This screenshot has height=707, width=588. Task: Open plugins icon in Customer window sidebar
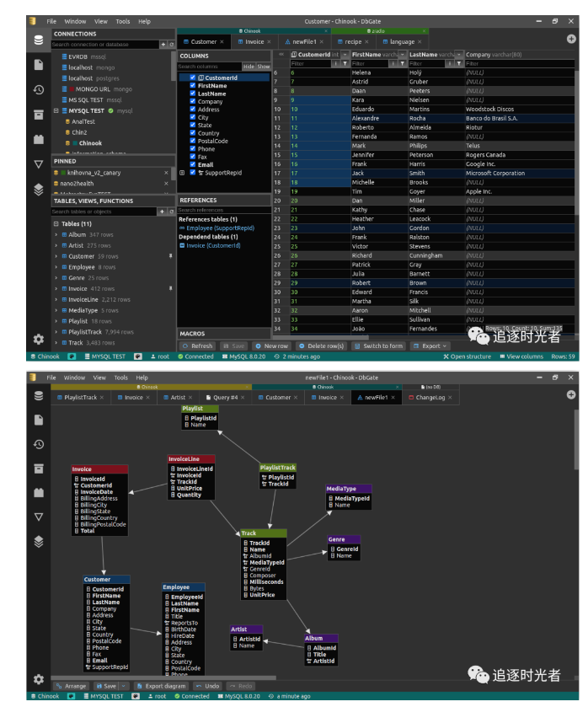39,139
